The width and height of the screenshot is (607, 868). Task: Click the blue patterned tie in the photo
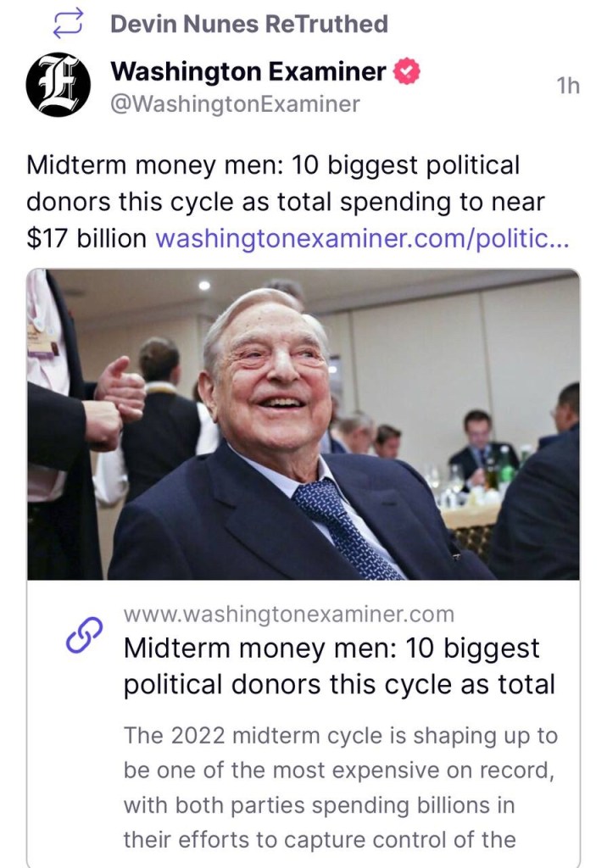[349, 526]
